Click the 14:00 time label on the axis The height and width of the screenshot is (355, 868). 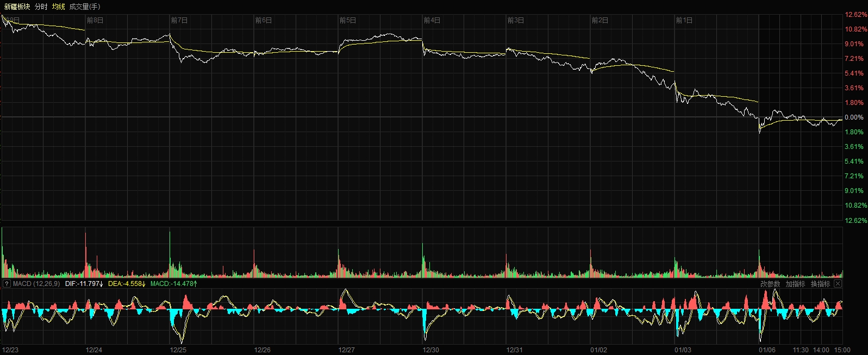[821, 350]
